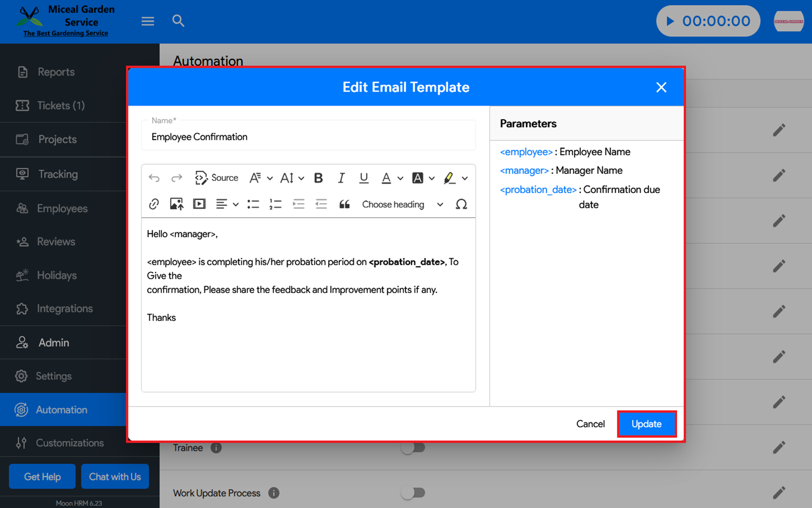Open Employees in the sidebar
This screenshot has width=812, height=508.
[62, 208]
